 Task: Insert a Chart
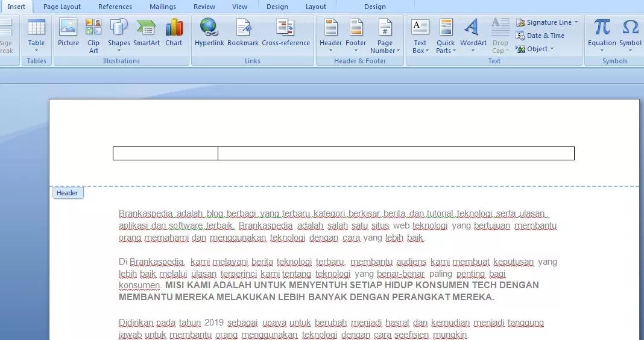(174, 33)
